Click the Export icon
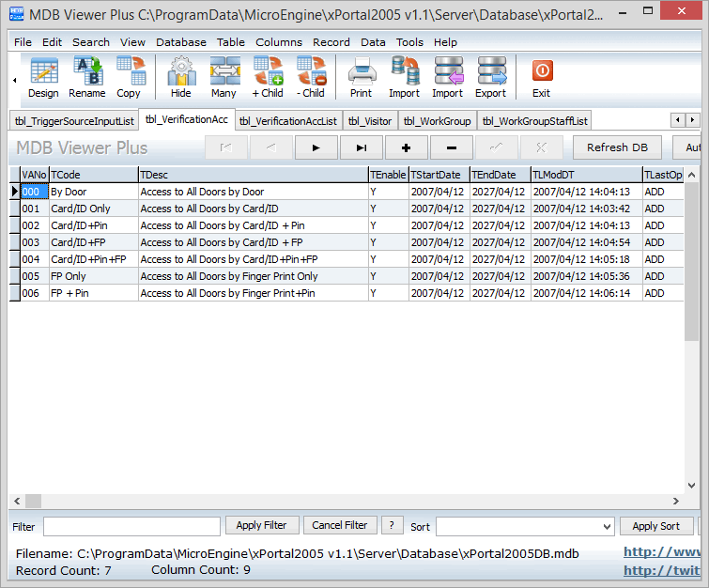The width and height of the screenshot is (709, 588). coord(490,77)
